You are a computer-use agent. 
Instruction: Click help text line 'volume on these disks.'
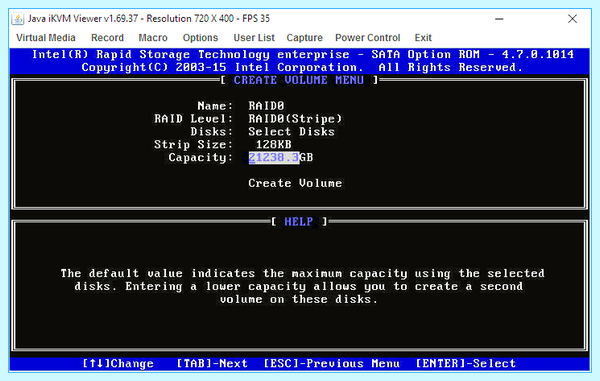click(x=299, y=299)
